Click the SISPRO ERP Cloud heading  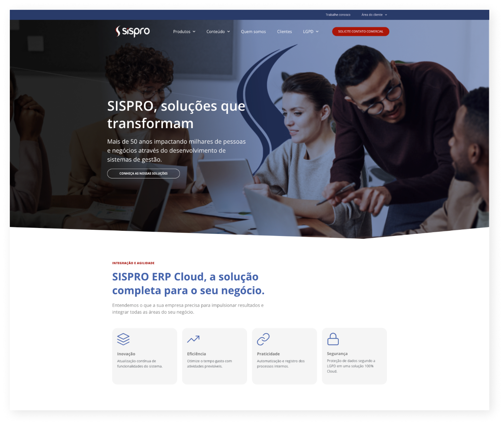pos(188,284)
